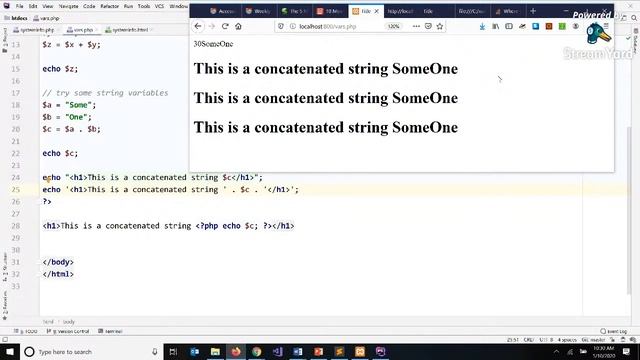Open the Event Log panel
The width and height of the screenshot is (640, 360).
click(614, 331)
